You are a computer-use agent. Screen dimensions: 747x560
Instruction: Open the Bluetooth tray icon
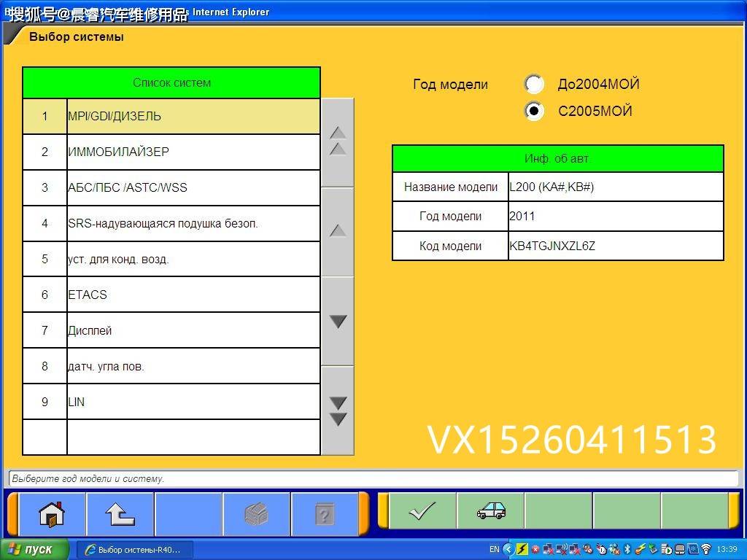[627, 550]
